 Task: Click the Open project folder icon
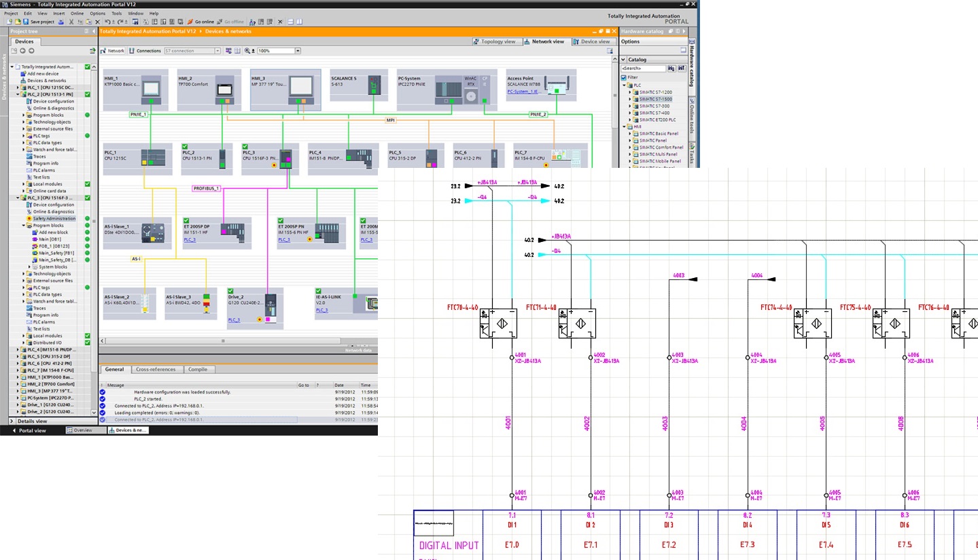point(18,22)
